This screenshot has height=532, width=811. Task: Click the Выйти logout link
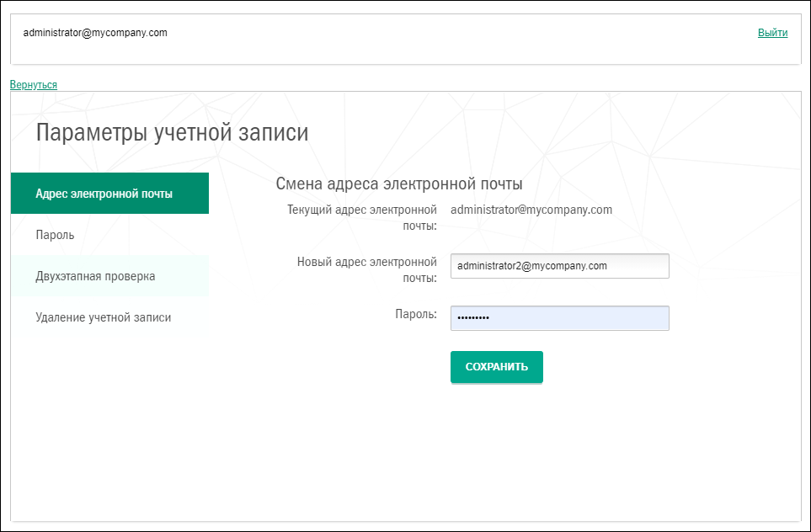(x=772, y=33)
